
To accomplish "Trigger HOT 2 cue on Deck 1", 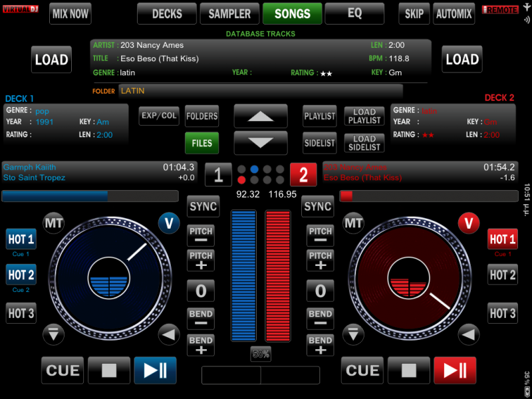I will [x=21, y=275].
